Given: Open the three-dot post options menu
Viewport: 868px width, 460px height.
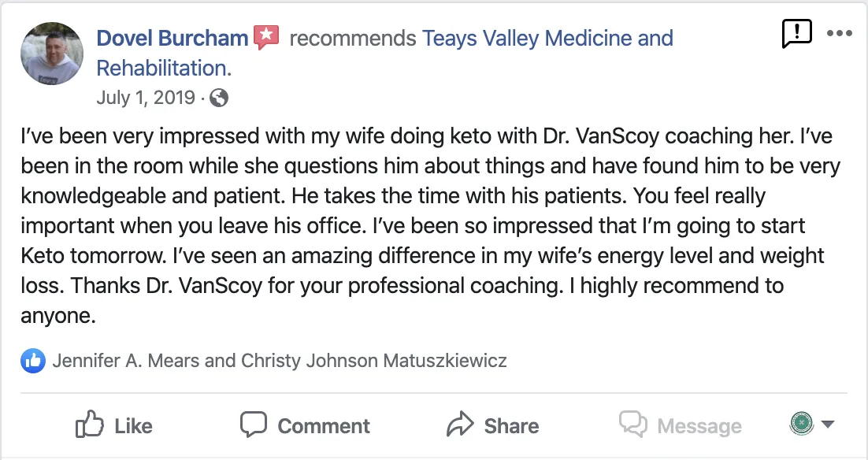Looking at the screenshot, I should click(839, 34).
